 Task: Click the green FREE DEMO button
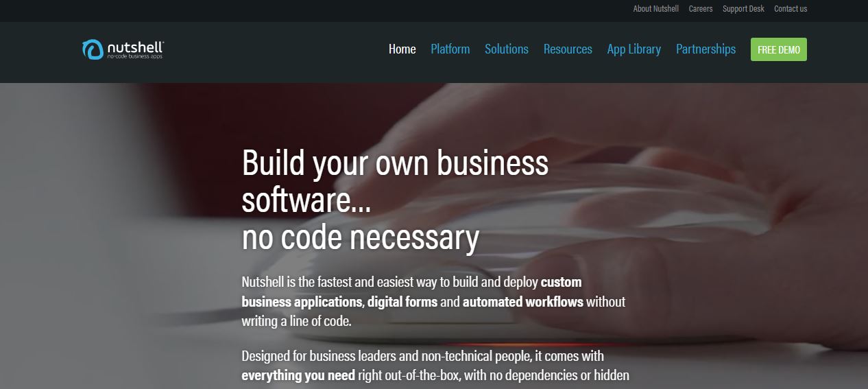pos(779,49)
